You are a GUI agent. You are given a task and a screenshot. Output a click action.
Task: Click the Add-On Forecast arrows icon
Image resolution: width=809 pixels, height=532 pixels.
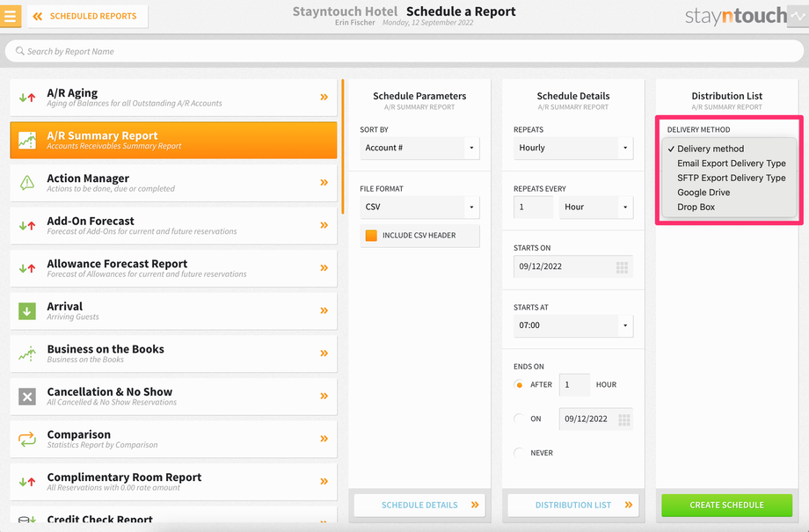click(x=27, y=225)
